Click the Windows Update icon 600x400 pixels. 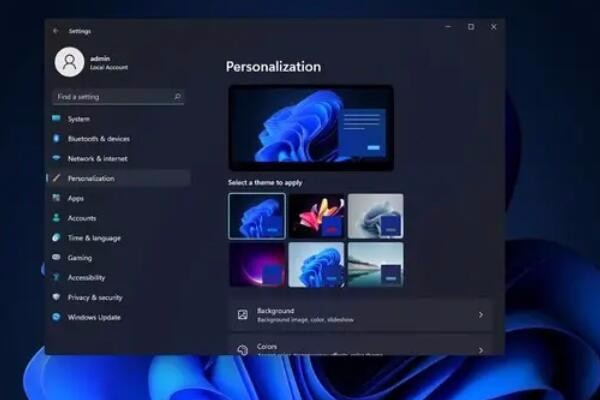56,317
